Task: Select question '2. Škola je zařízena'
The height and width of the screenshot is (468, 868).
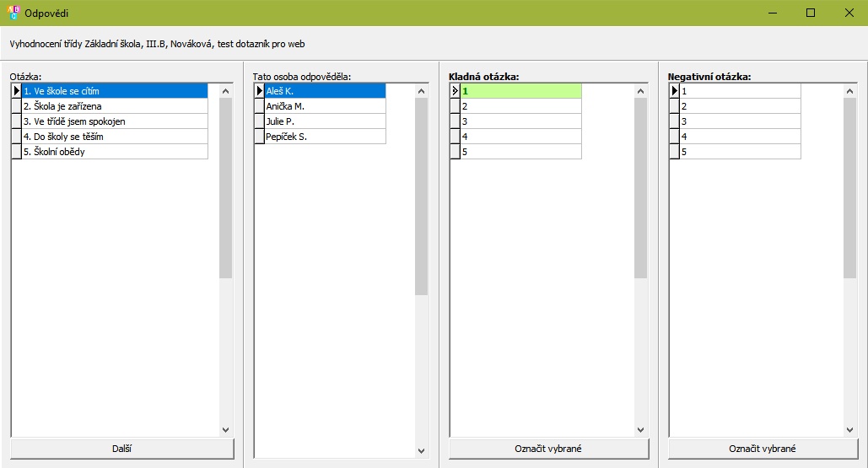Action: (x=115, y=106)
